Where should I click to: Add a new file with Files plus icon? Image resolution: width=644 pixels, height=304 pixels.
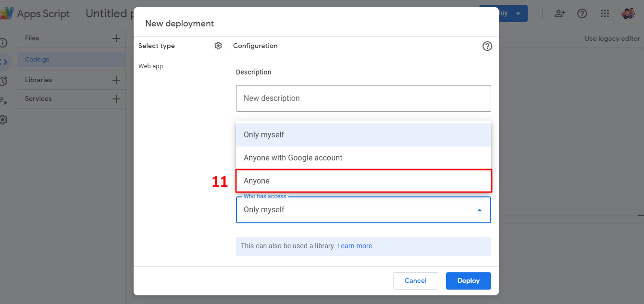(116, 38)
